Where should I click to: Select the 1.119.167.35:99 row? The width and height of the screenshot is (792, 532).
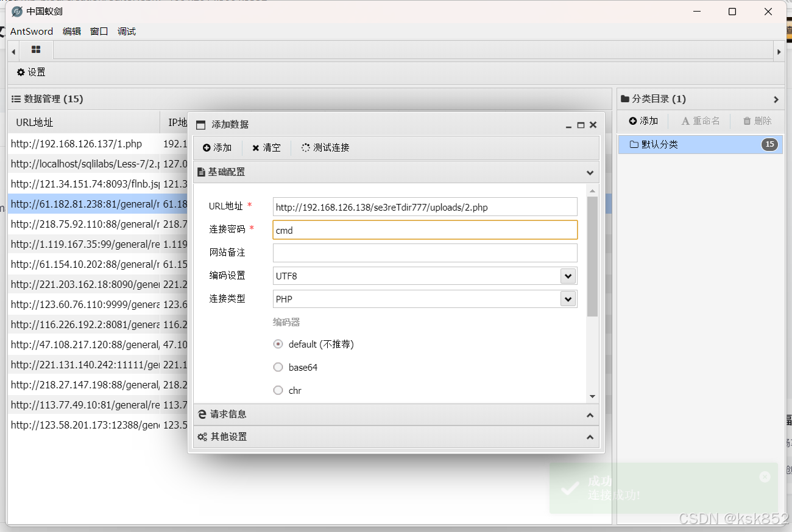pos(97,244)
